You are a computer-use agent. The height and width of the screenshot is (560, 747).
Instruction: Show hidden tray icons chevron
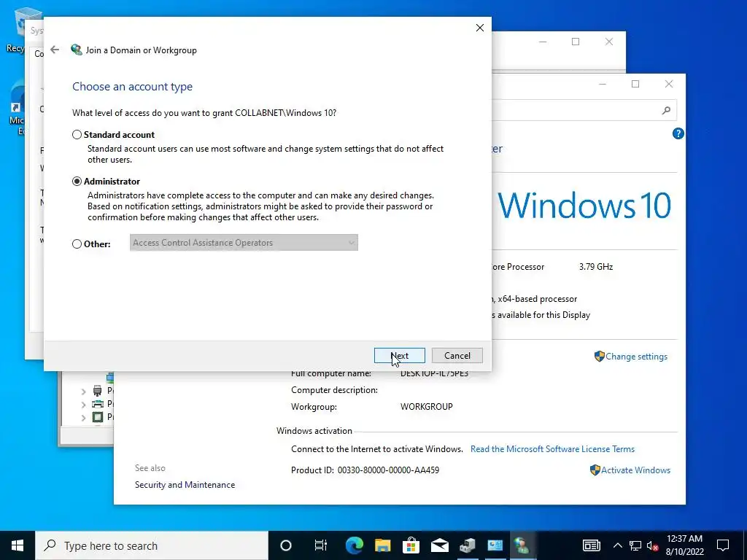617,545
